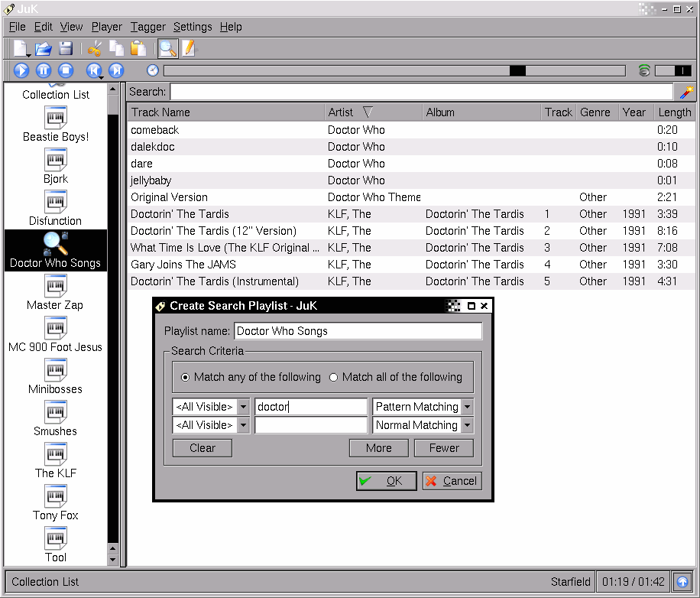
Task: Jump to playing track using status bar arrow
Action: click(683, 581)
